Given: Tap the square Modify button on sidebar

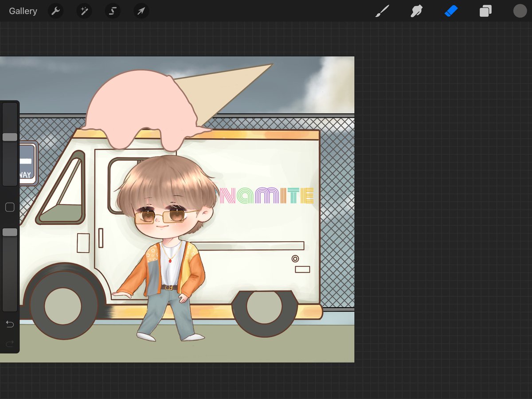Looking at the screenshot, I should 10,207.
